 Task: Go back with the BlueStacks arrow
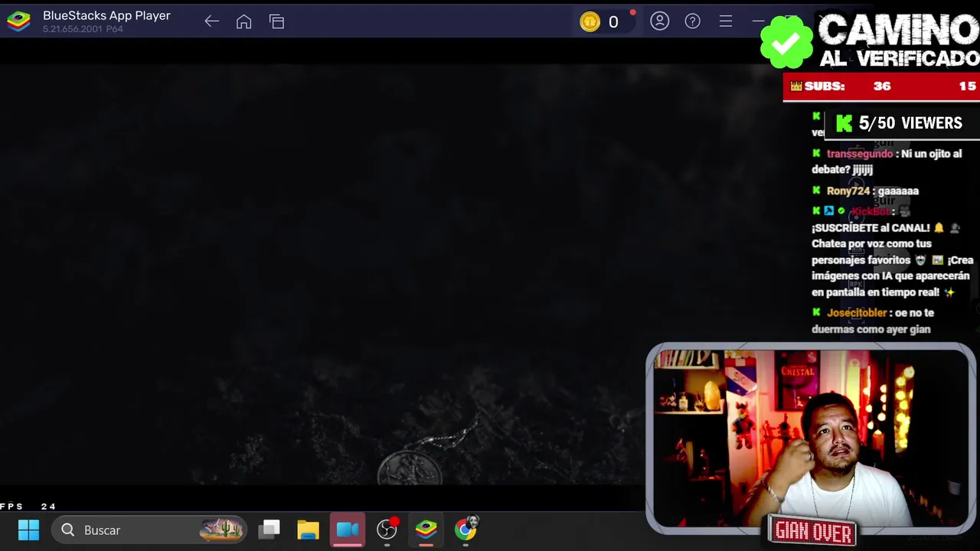click(212, 22)
